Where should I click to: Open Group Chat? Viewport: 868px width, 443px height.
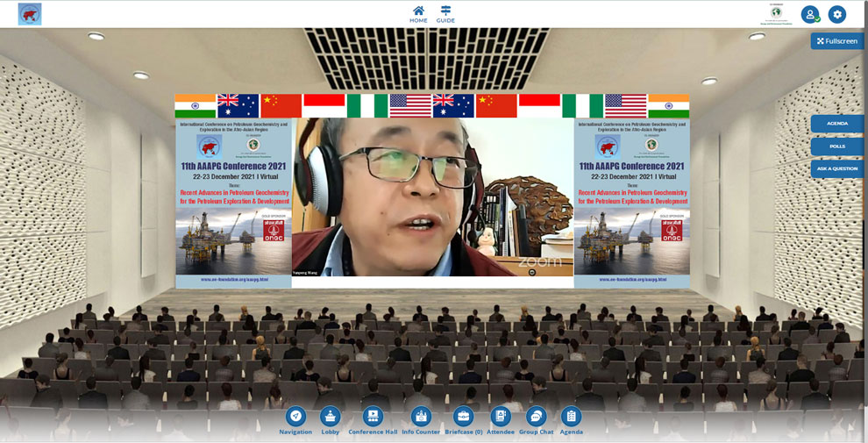536,421
